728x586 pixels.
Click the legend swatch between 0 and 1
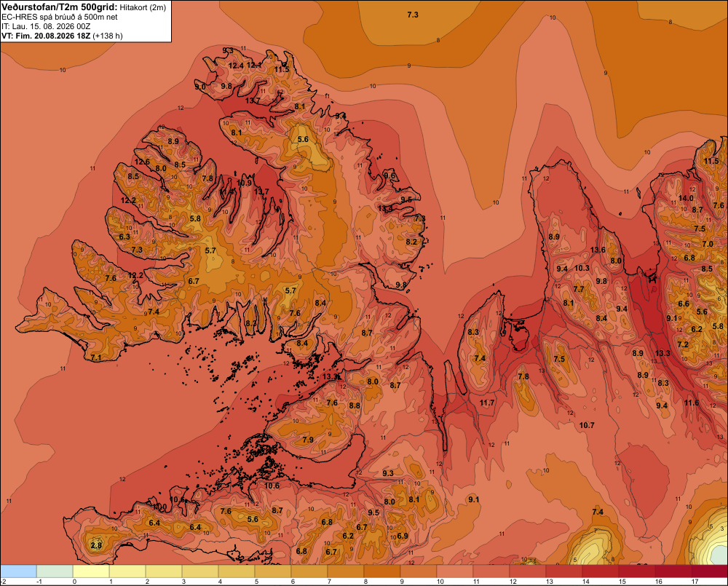[x=91, y=571]
